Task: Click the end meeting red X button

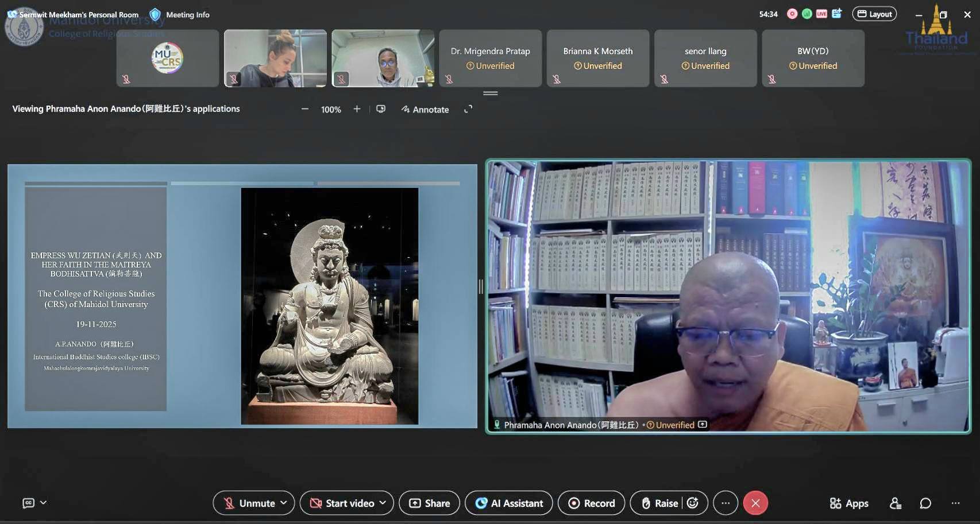Action: pos(755,503)
